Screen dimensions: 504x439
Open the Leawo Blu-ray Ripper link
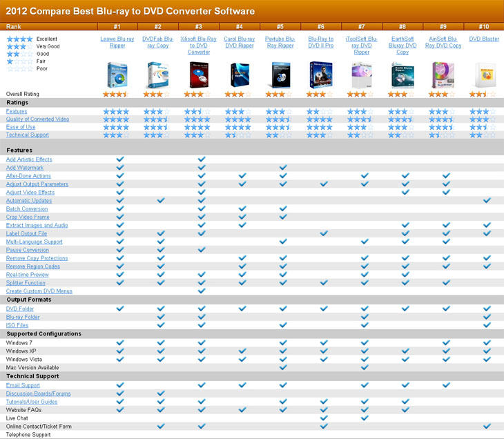coord(117,42)
